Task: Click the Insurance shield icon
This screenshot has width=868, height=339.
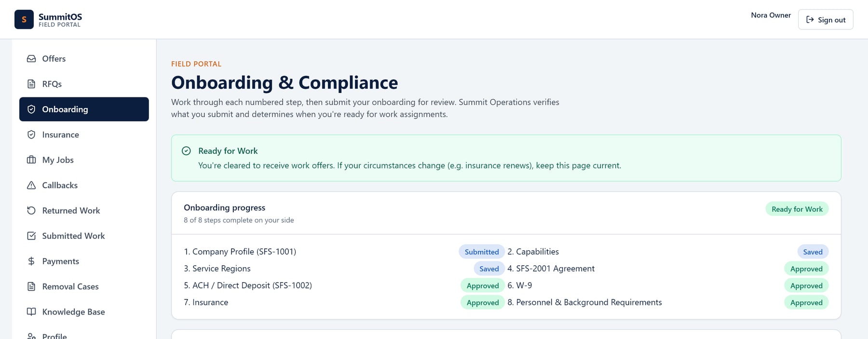Action: (x=31, y=135)
